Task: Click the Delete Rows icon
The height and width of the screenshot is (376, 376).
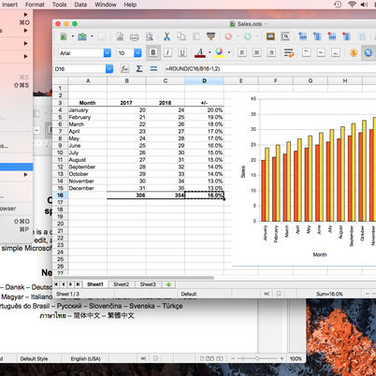Action: click(332, 36)
